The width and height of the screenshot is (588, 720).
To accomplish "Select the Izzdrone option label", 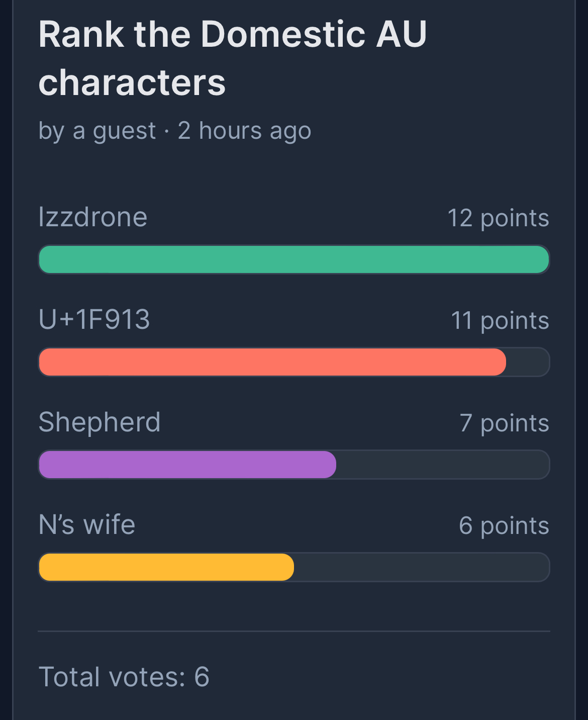I will 93,217.
